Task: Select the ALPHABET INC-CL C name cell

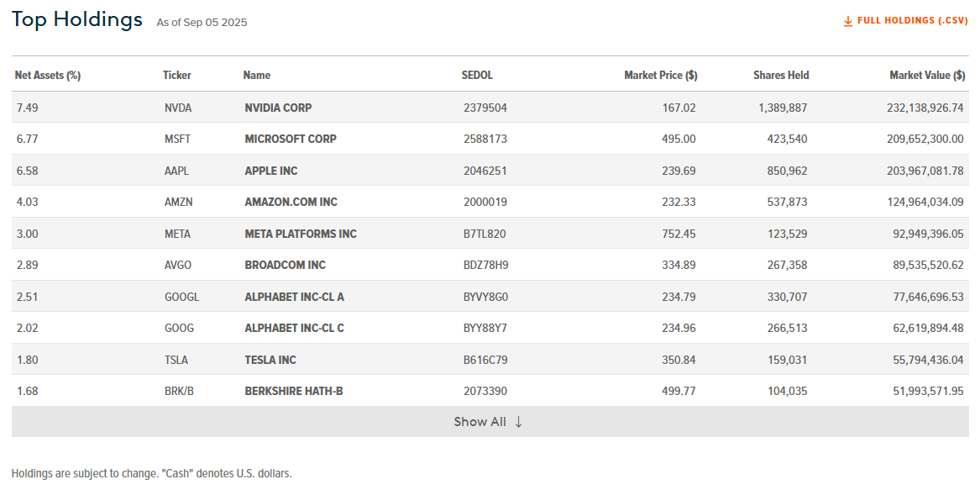Action: (x=295, y=328)
